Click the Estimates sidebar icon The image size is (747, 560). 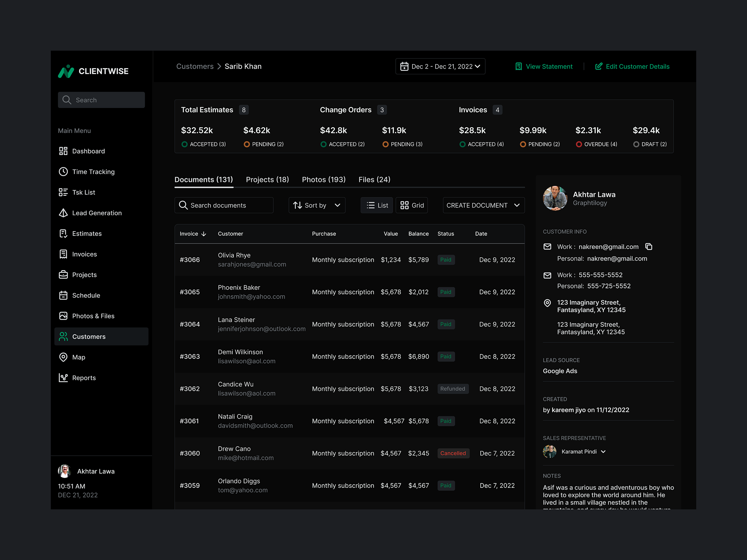(63, 233)
